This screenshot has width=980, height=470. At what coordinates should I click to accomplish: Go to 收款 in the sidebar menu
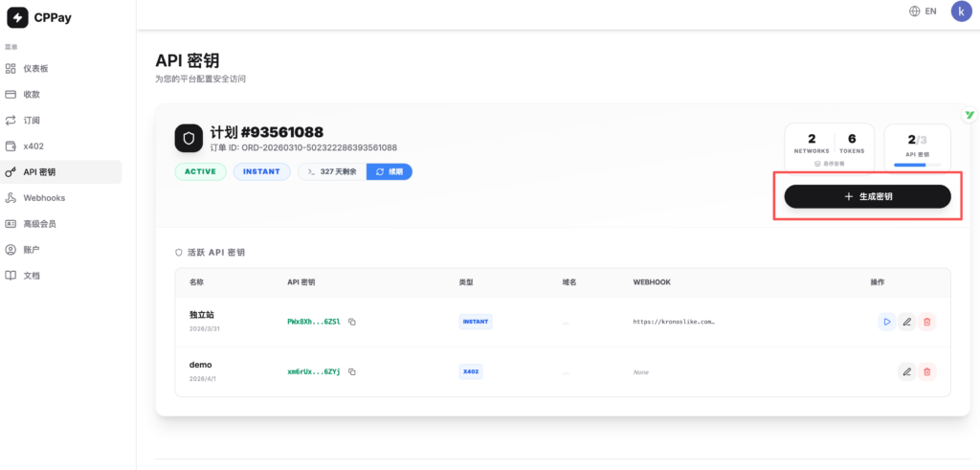pyautogui.click(x=32, y=95)
